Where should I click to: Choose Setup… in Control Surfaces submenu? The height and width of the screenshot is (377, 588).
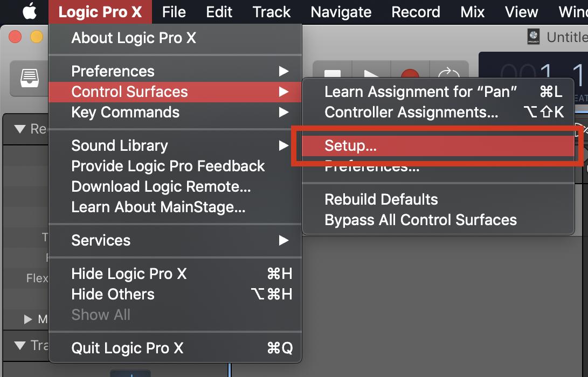tap(438, 145)
